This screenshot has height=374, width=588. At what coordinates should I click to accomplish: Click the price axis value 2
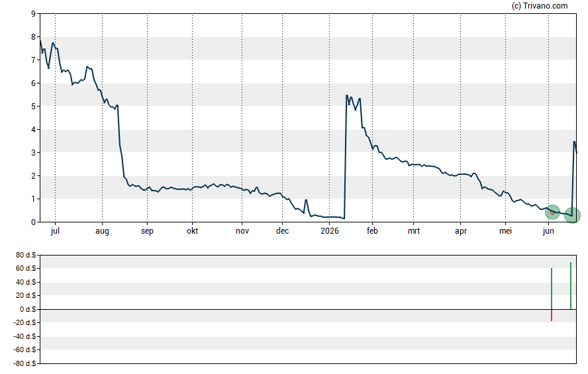(x=34, y=176)
